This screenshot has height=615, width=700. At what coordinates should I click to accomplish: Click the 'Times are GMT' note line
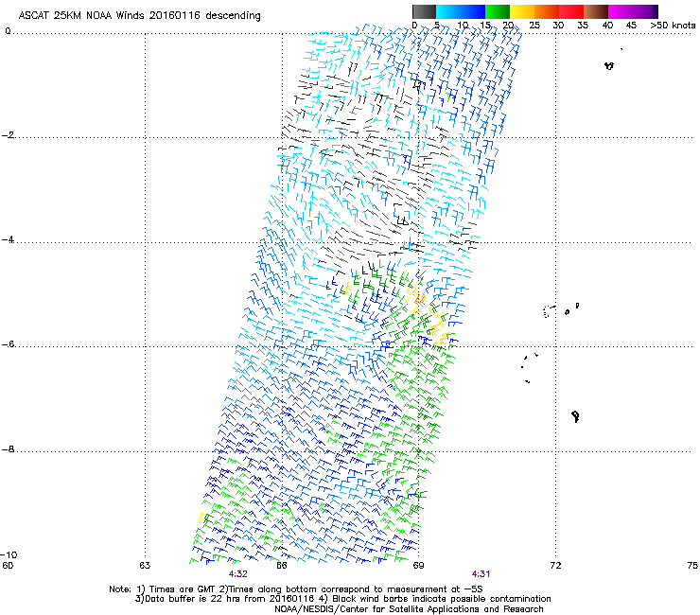[295, 589]
